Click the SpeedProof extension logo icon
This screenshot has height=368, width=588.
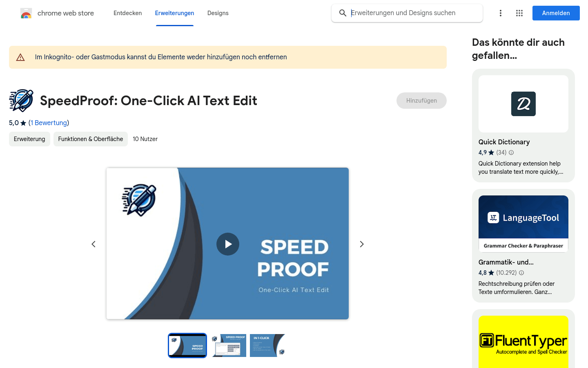coord(21,101)
